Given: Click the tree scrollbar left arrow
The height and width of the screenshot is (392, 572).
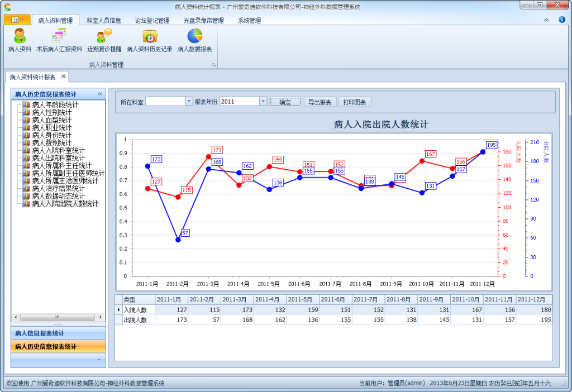Looking at the screenshot, I should [15, 317].
